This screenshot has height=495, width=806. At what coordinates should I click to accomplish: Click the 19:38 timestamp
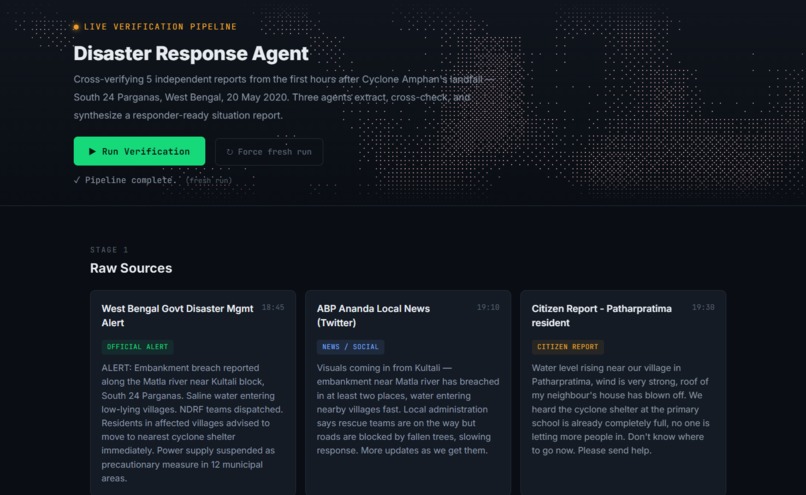703,307
